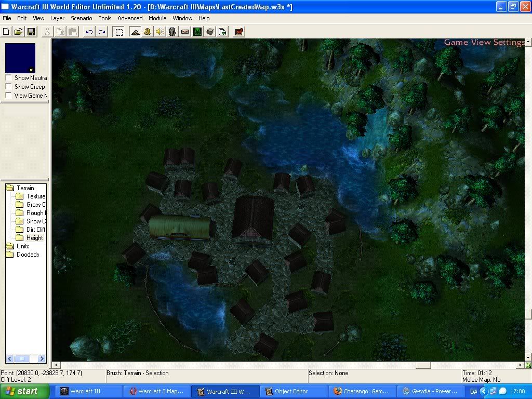The height and width of the screenshot is (399, 532).
Task: Open the Help menu
Action: [204, 18]
